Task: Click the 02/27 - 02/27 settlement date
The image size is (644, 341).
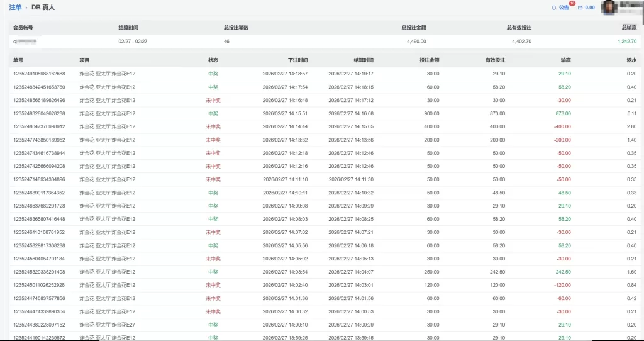Action: pos(131,41)
